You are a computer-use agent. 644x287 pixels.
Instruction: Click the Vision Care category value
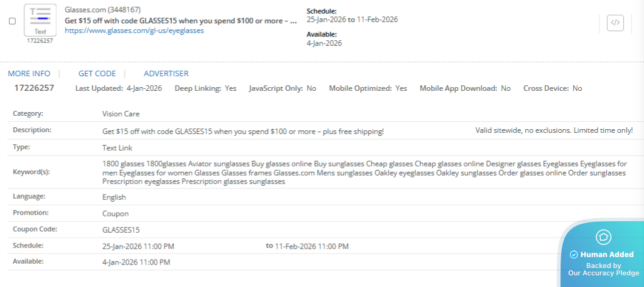coord(121,114)
